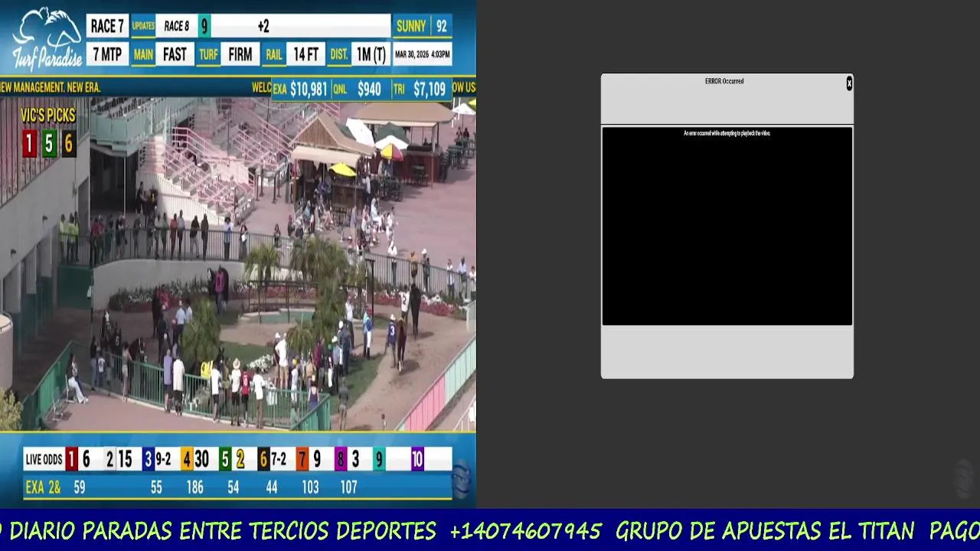Click the temperature value '92'

click(441, 27)
